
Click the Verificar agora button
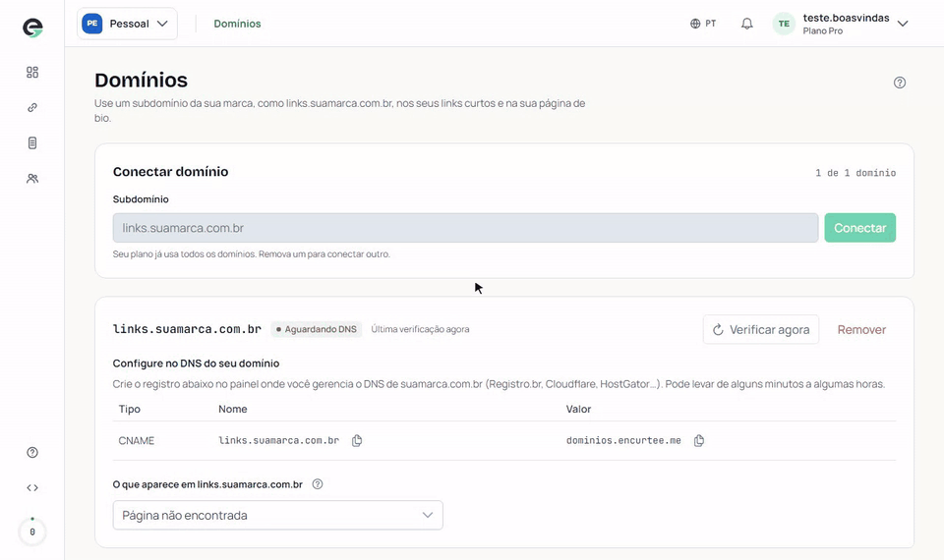point(761,330)
